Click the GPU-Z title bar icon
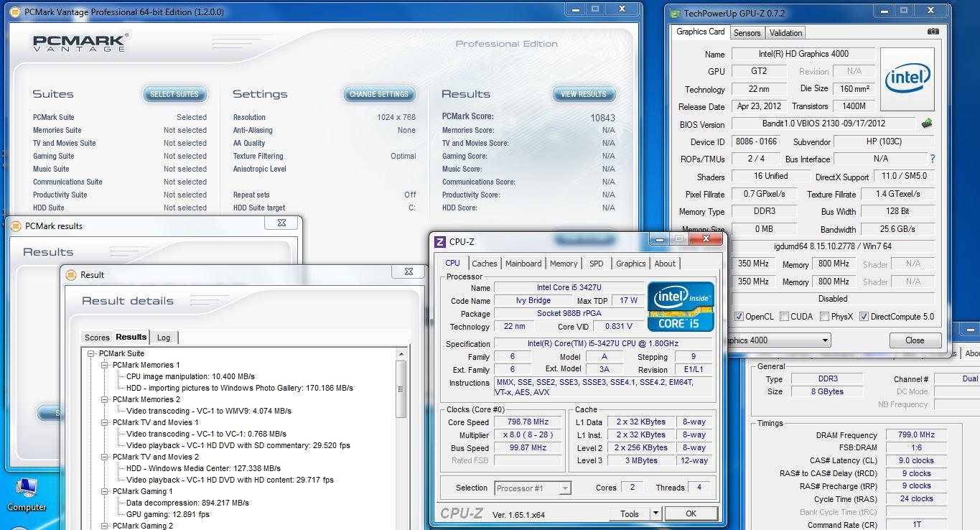 pos(674,13)
